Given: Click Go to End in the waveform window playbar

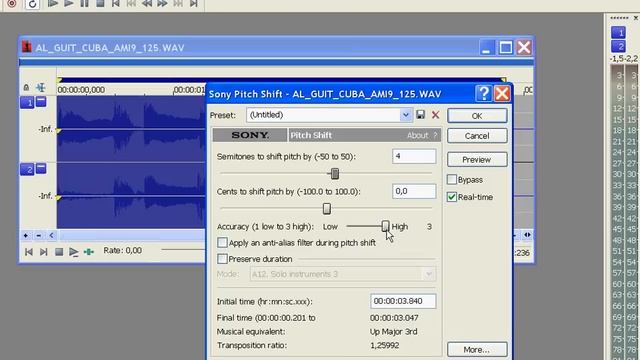Looking at the screenshot, I should point(44,252).
